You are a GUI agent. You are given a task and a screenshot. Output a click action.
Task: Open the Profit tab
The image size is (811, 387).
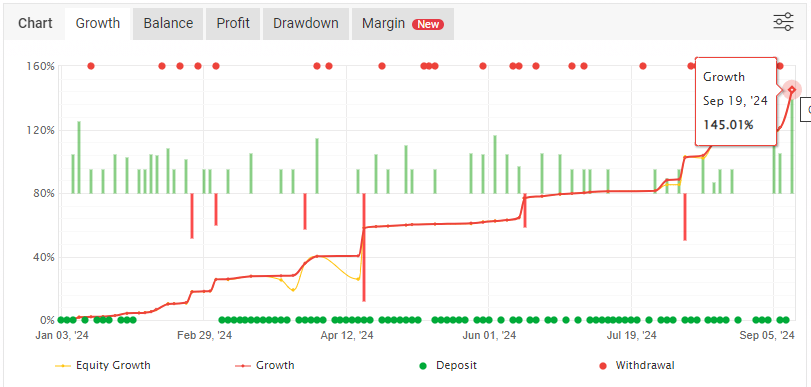point(233,23)
